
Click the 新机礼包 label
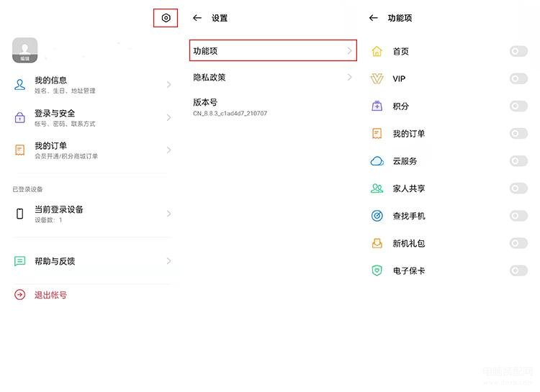409,243
